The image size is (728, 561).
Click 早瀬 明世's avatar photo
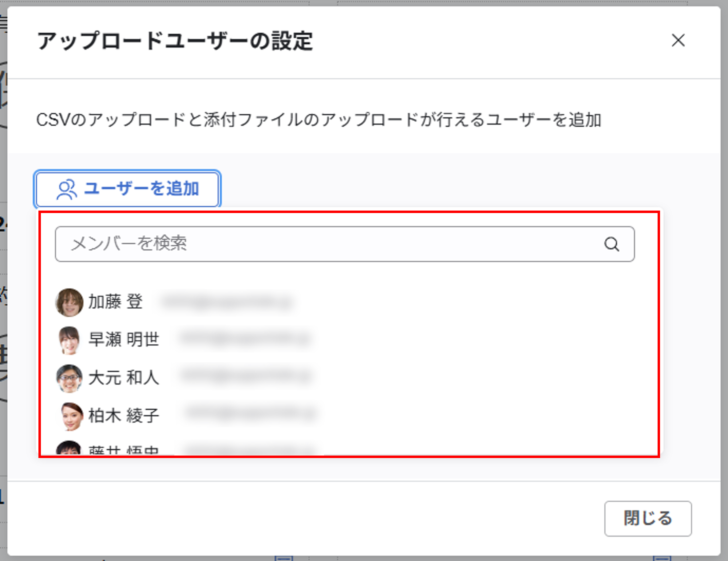tap(69, 340)
